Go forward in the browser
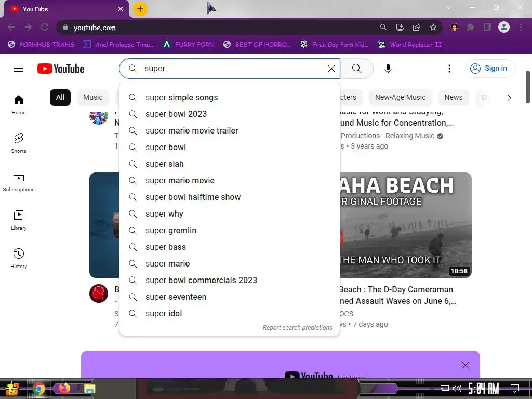Screen dimensions: 532x399 click(x=28, y=27)
